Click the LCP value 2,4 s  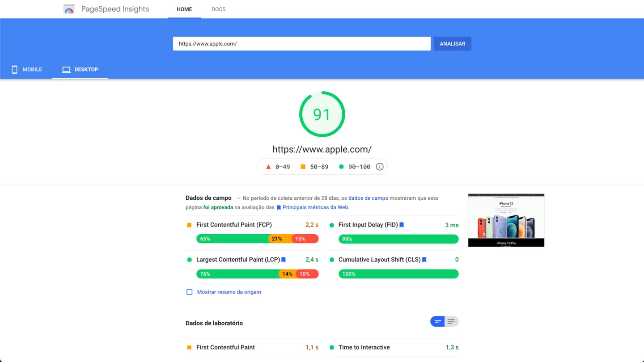click(312, 260)
